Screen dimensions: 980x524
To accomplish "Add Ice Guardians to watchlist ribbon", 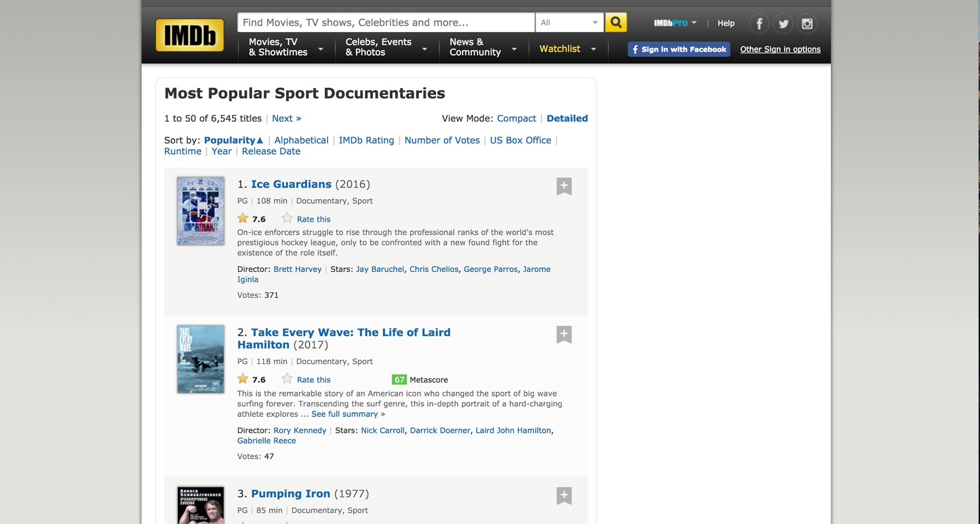I will (564, 186).
